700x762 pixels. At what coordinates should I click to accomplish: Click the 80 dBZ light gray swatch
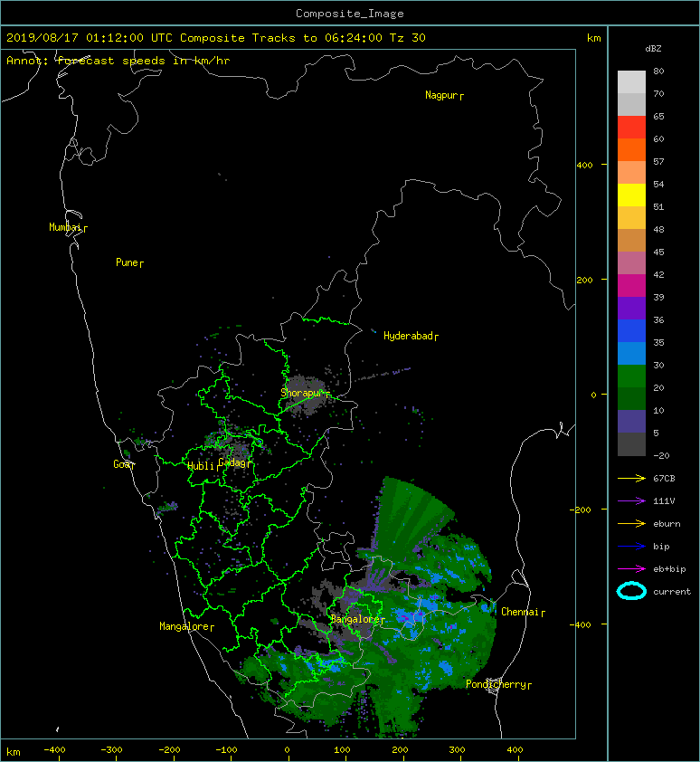pyautogui.click(x=631, y=81)
